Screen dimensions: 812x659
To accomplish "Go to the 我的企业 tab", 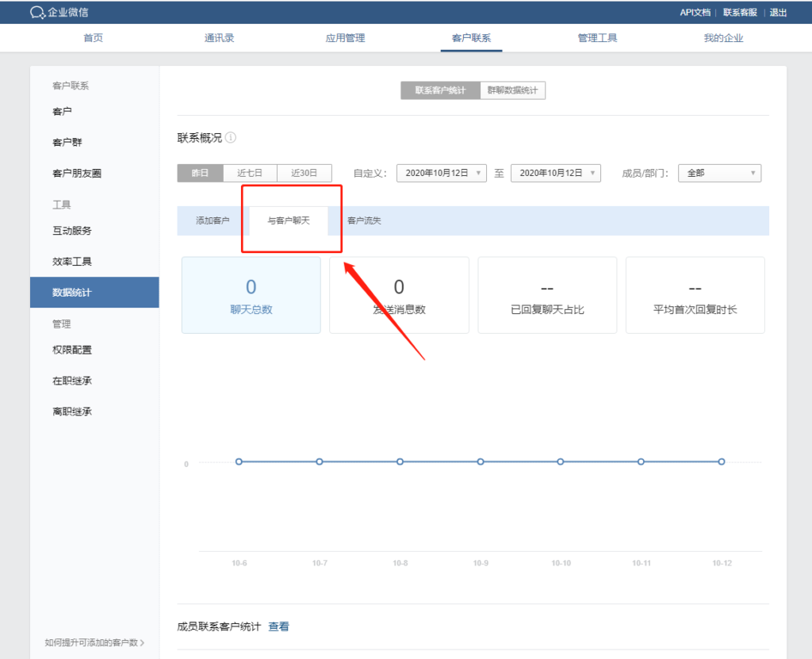I will click(x=723, y=38).
